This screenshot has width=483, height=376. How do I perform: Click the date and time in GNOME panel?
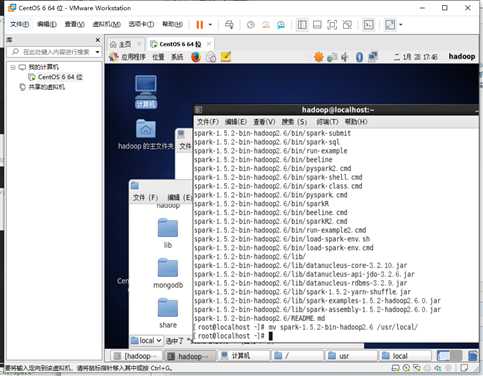tap(415, 57)
